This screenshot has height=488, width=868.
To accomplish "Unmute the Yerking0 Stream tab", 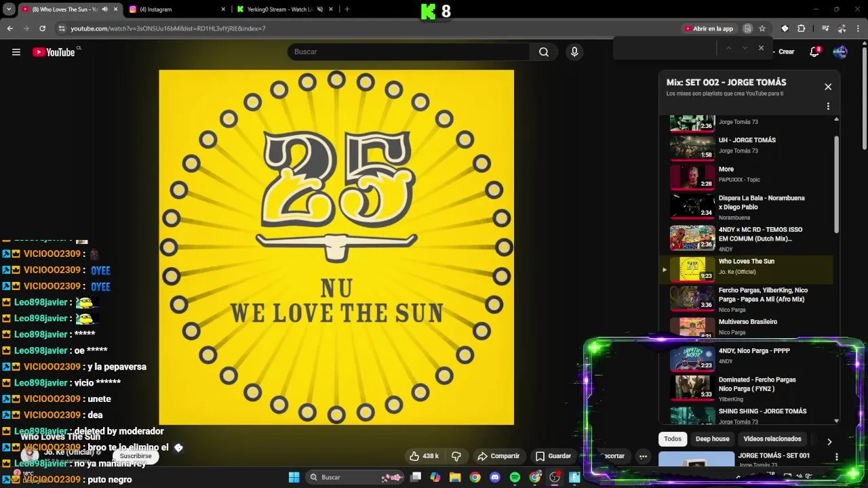I will click(320, 9).
